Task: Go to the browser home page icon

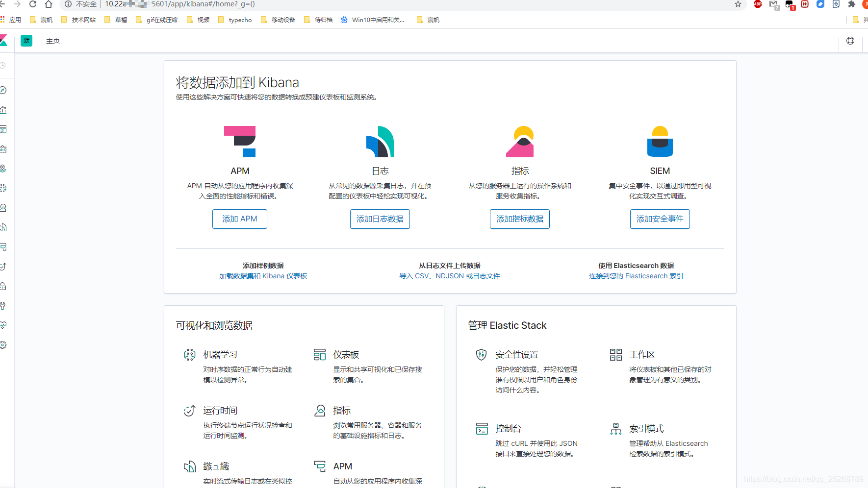Action: [49, 4]
